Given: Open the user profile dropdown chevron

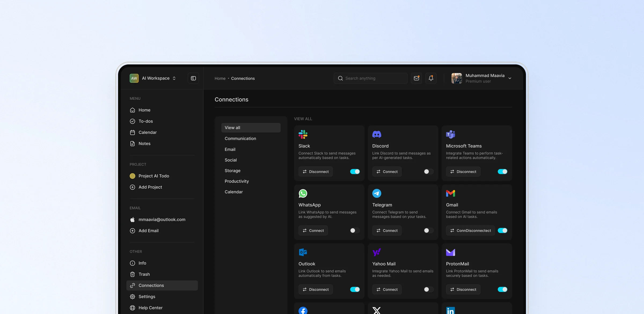Looking at the screenshot, I should [510, 78].
